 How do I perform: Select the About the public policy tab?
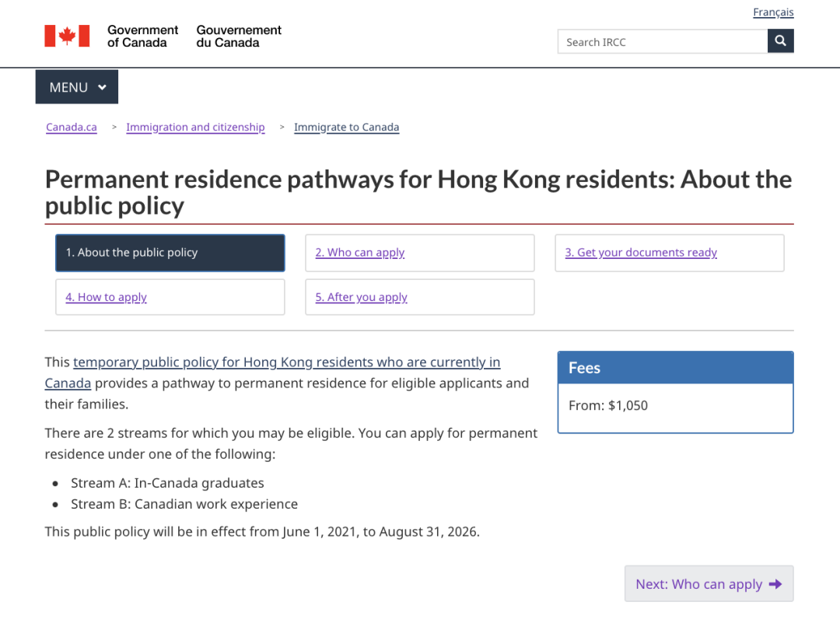pos(170,253)
